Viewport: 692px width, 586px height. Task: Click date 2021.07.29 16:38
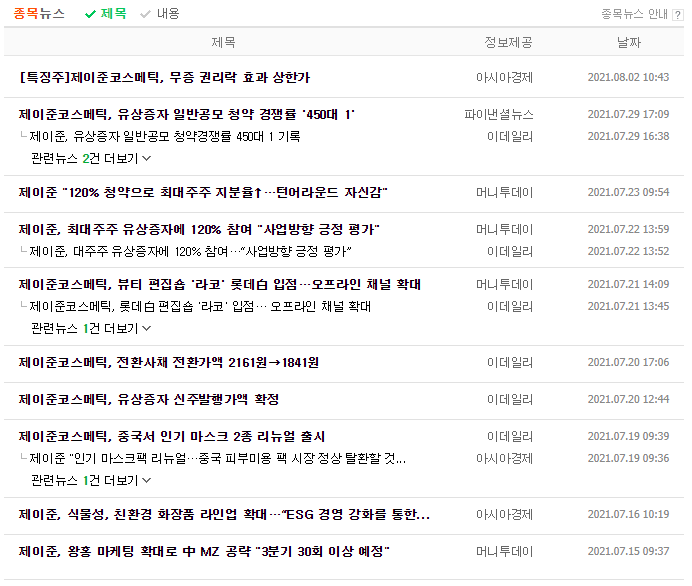coord(628,136)
